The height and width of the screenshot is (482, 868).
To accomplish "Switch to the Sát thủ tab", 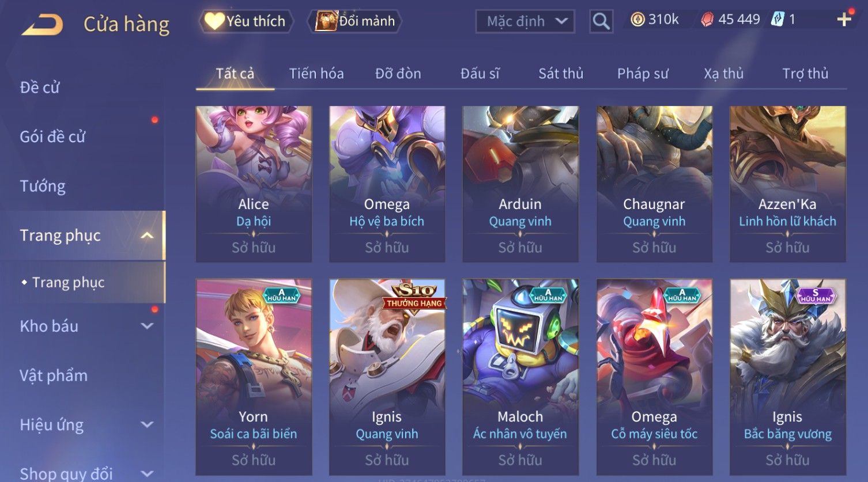I will coord(561,74).
